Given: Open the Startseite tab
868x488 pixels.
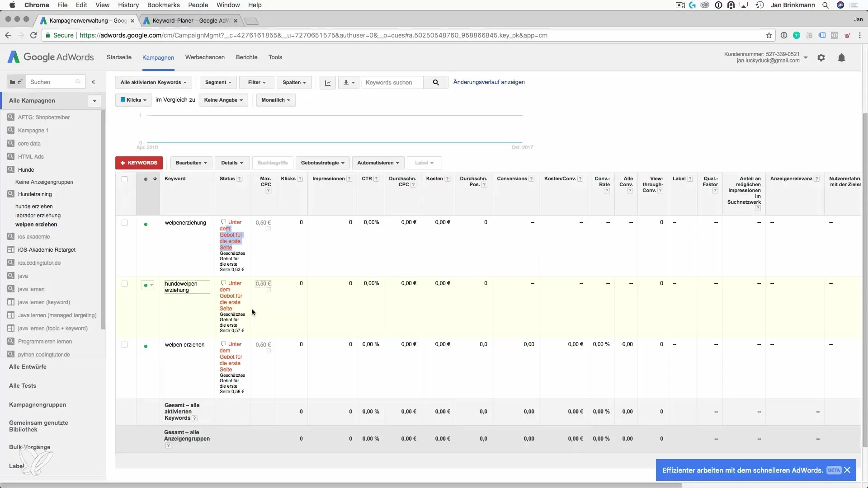Looking at the screenshot, I should click(119, 57).
